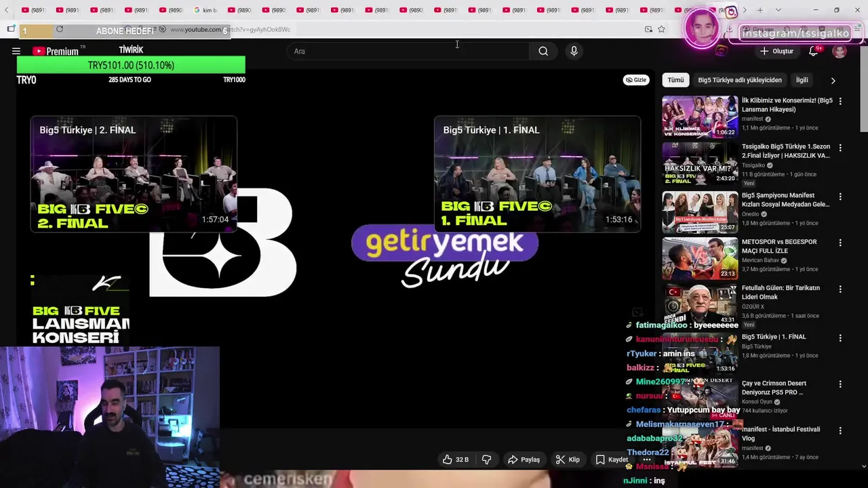This screenshot has height=488, width=868.
Task: Show more filter chips with right arrow
Action: 833,80
